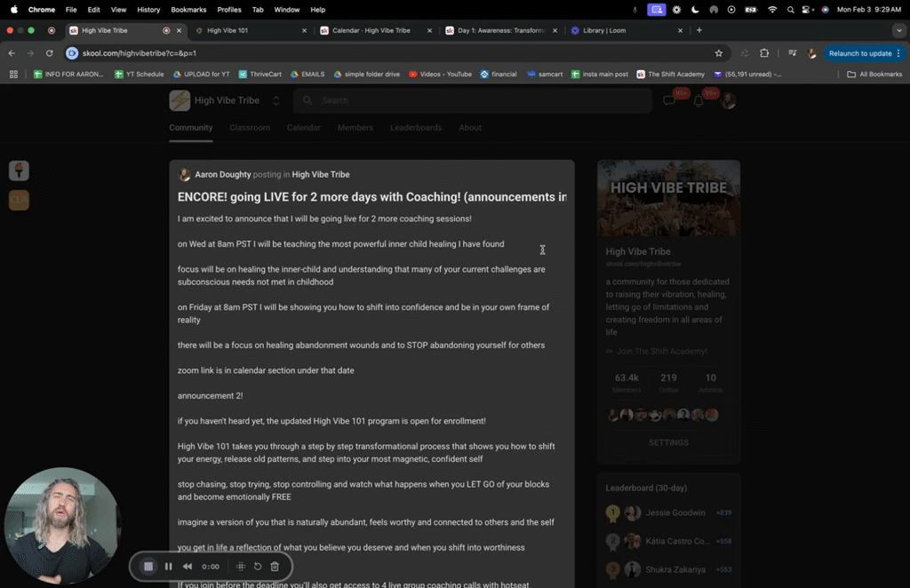Image resolution: width=910 pixels, height=588 pixels.
Task: Expand the tab search dropdown arrow
Action: tap(899, 30)
